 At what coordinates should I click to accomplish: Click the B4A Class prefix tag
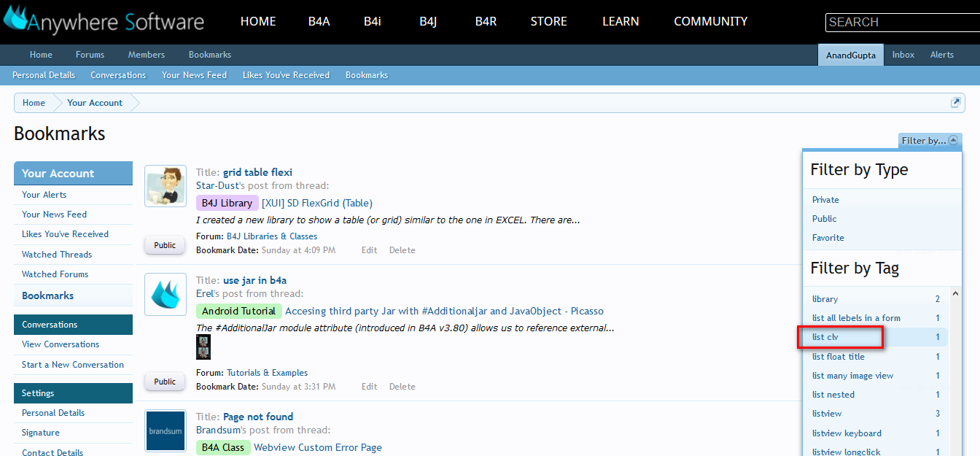click(x=223, y=447)
